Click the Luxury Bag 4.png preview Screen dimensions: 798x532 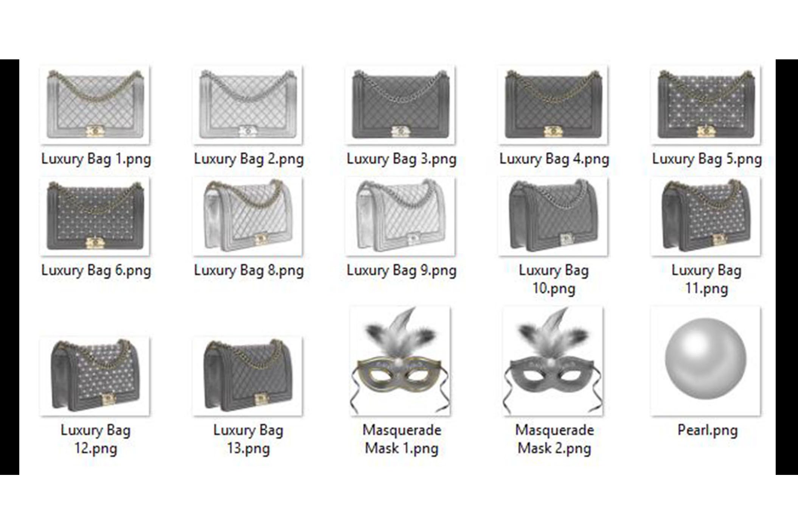[554, 104]
